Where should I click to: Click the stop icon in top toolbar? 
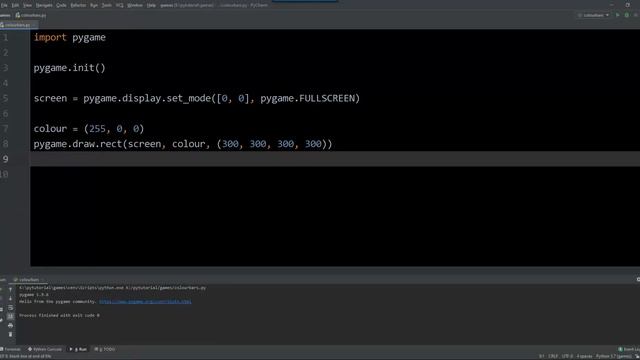pos(636,15)
